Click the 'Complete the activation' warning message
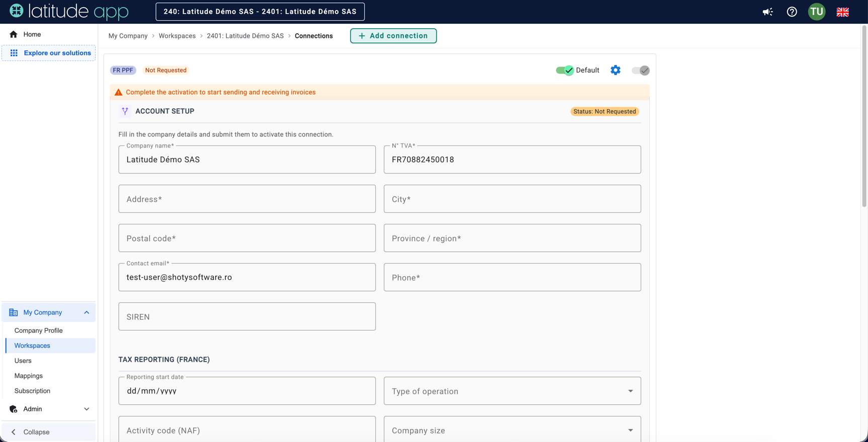The image size is (868, 442). coord(221,92)
